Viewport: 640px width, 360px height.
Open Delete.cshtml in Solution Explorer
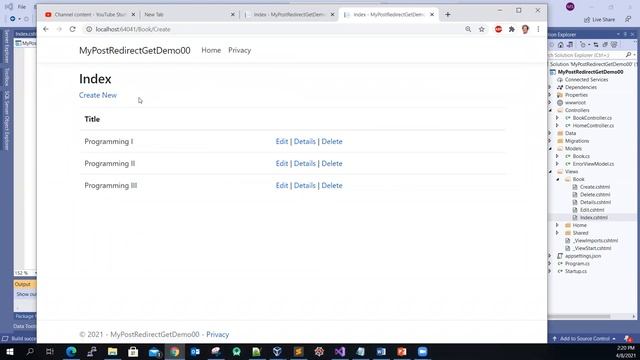[x=595, y=195]
